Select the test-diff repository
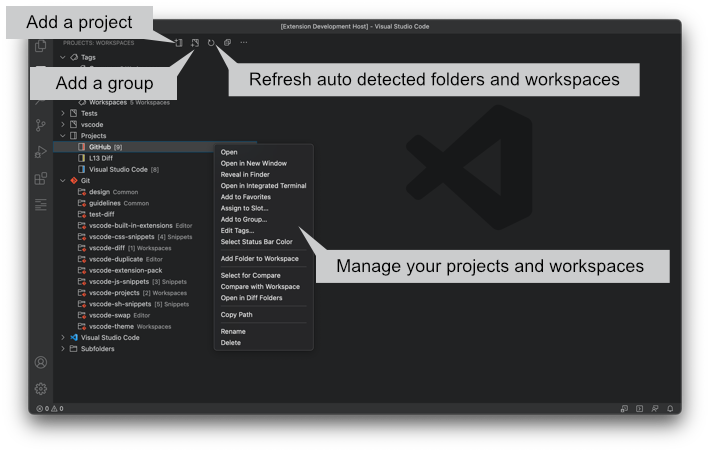Image resolution: width=710 pixels, height=453 pixels. click(134, 214)
